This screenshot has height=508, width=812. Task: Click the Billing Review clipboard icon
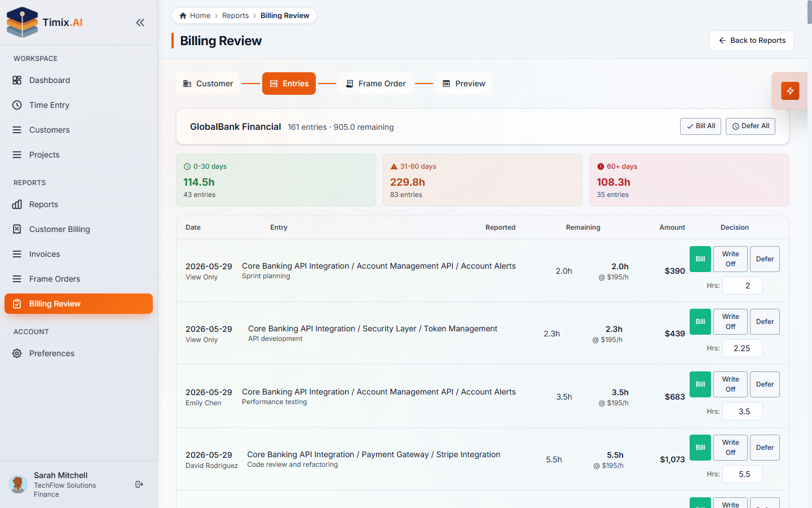point(17,304)
